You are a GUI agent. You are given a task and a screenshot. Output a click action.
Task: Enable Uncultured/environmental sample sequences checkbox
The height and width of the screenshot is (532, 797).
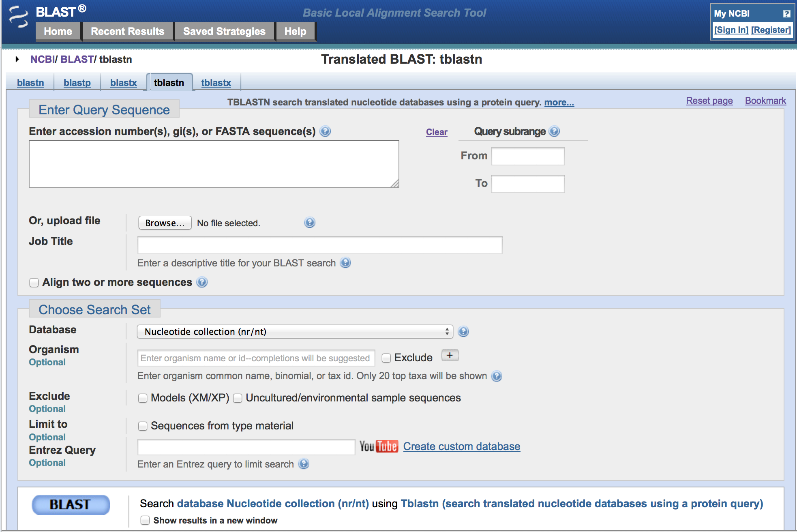238,398
